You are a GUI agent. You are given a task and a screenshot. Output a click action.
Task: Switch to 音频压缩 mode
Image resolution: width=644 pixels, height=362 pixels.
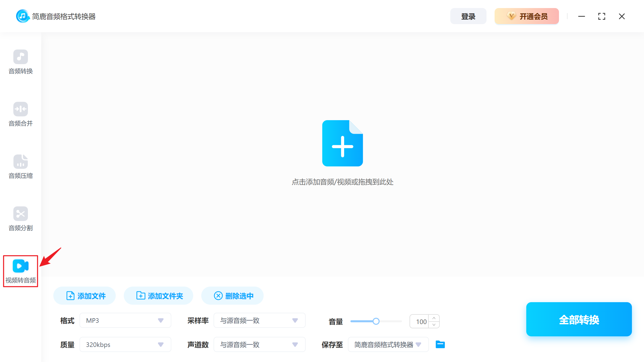(x=21, y=162)
